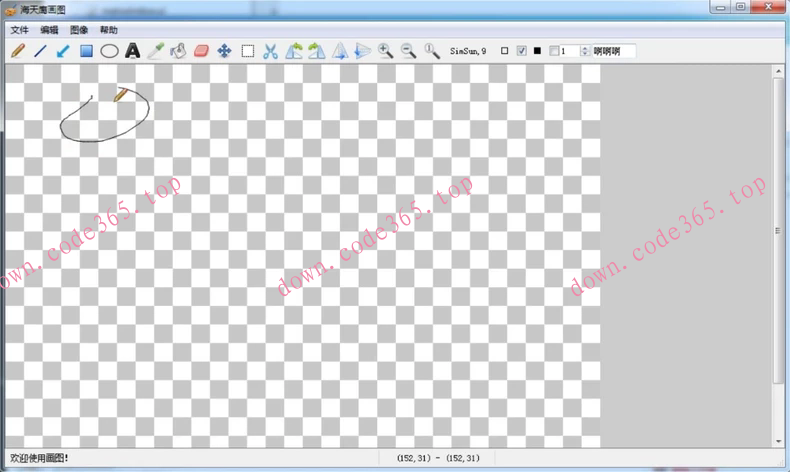Click the Scissors cut icon
This screenshot has width=790, height=472.
pyautogui.click(x=271, y=51)
